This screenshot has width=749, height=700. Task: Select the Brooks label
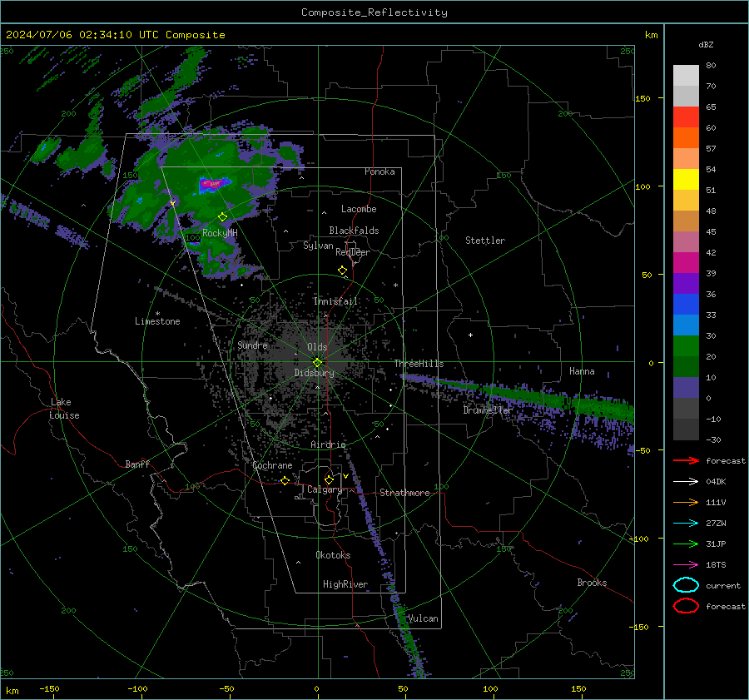coord(592,583)
